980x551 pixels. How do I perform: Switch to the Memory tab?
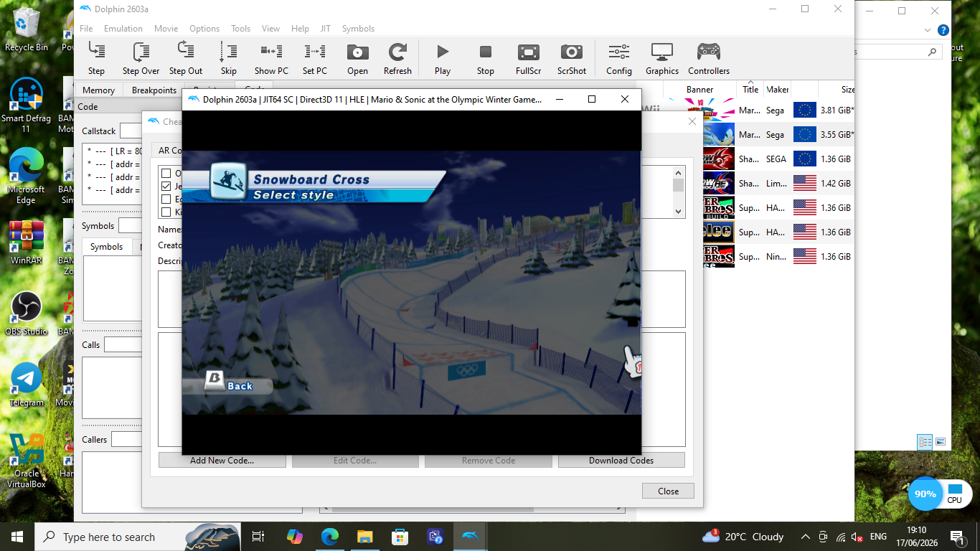(98, 90)
